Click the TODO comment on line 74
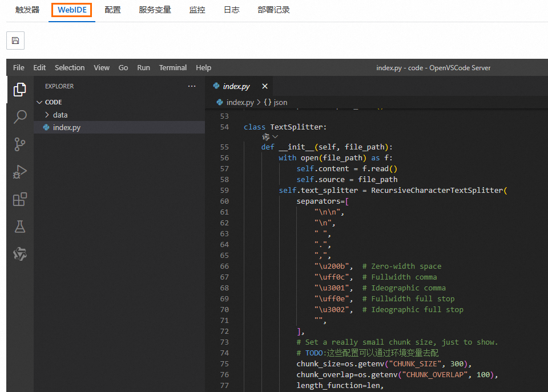This screenshot has width=548, height=392. 367,353
